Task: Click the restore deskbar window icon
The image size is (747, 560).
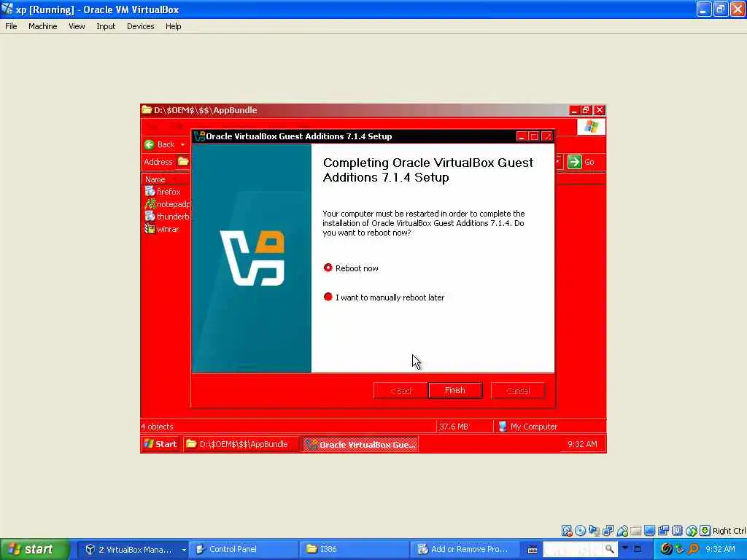Action: [638, 549]
